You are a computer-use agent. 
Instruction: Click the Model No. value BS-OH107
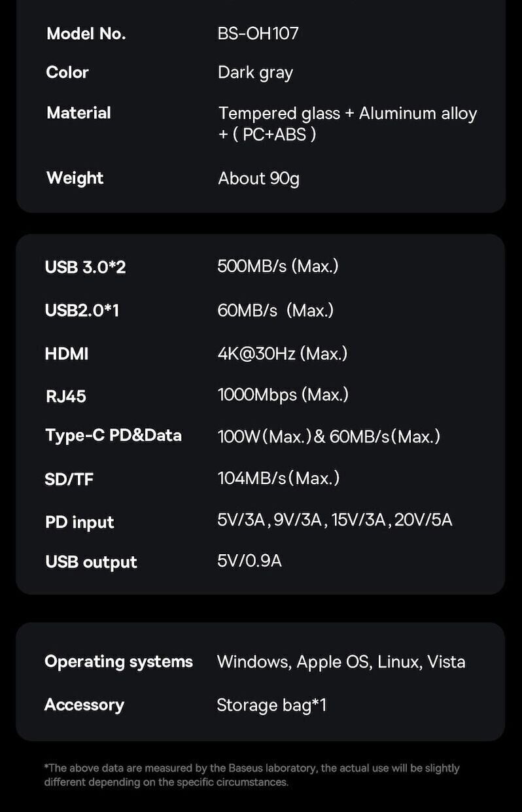258,33
